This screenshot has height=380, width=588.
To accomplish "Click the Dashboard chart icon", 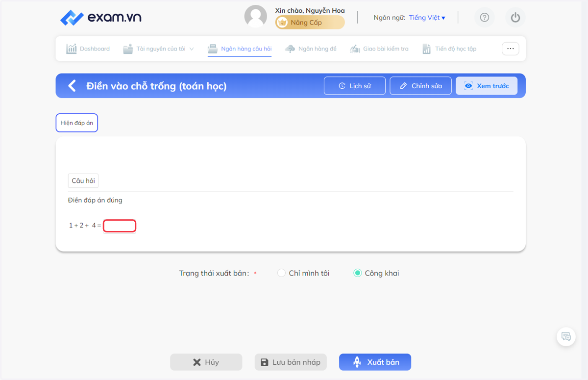I will click(x=72, y=49).
